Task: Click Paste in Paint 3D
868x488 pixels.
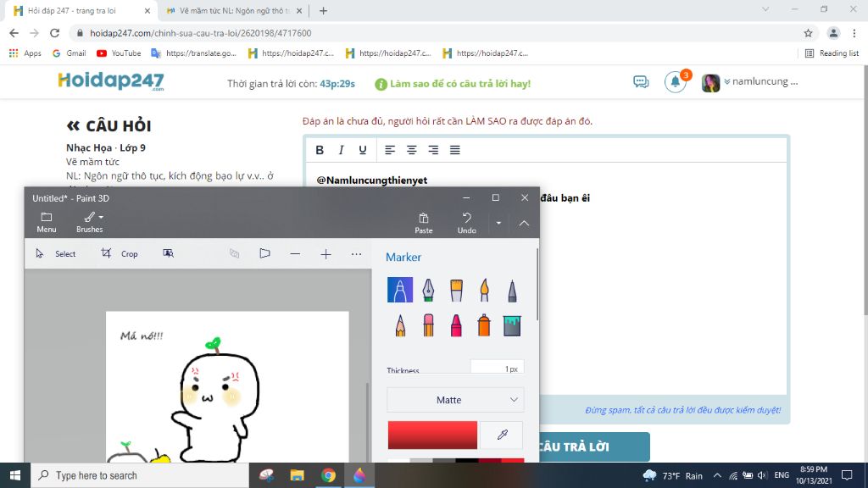Action: pos(424,223)
